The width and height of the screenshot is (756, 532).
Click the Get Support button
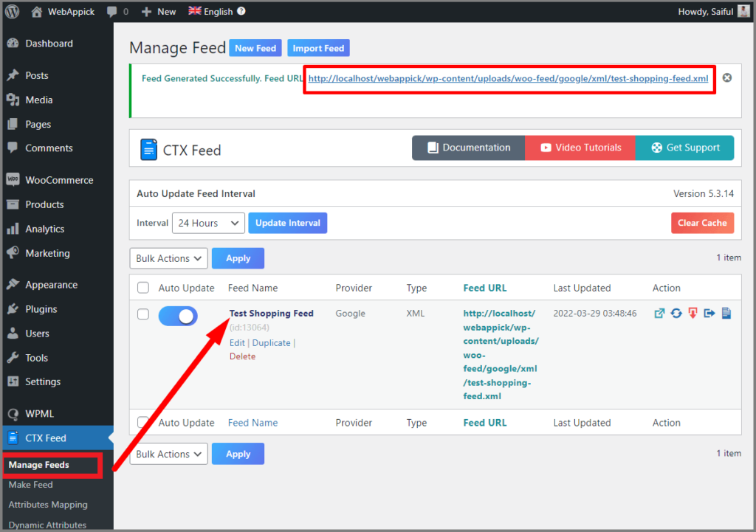pos(684,148)
